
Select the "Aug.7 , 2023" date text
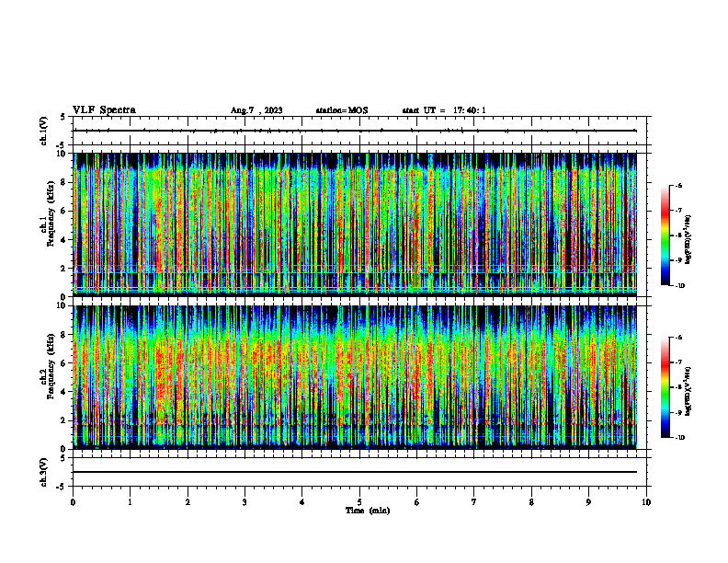(256, 110)
